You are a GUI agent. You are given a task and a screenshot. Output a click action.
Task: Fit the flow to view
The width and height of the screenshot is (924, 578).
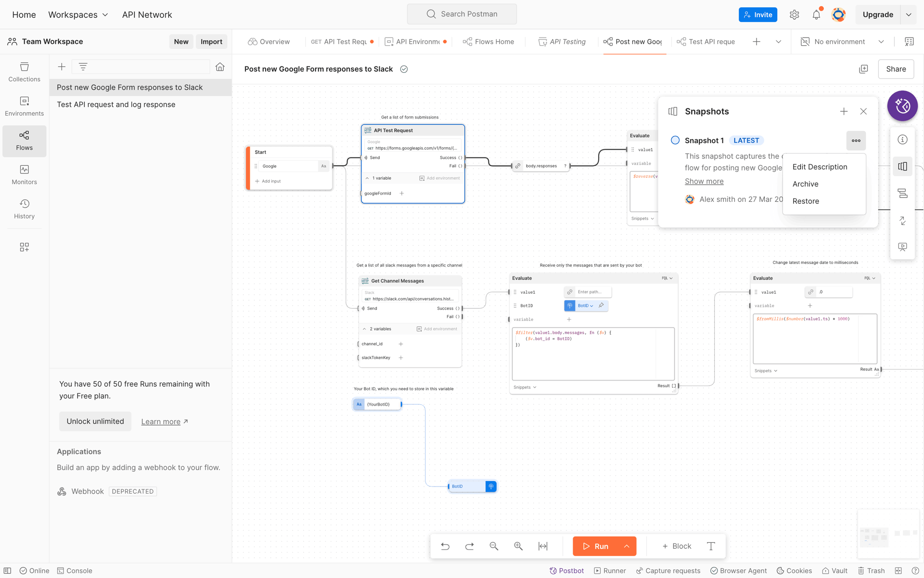[543, 546]
